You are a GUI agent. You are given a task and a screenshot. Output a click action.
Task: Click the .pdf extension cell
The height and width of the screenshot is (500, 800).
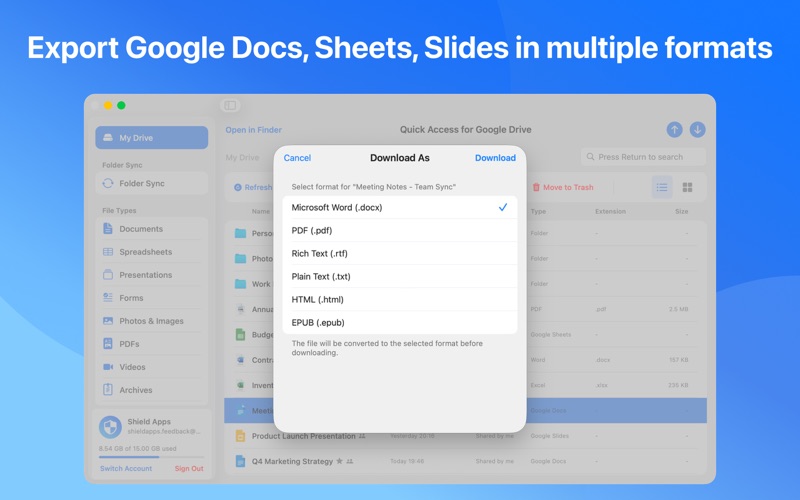click(x=601, y=309)
